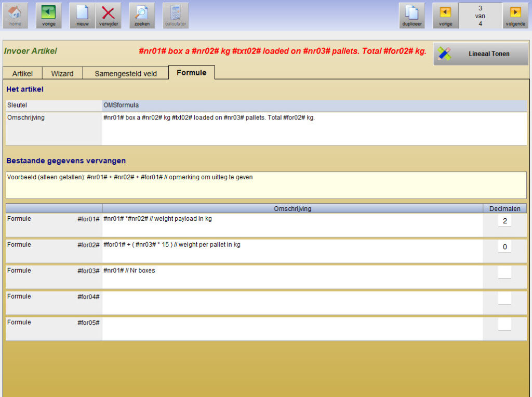Duplicate the record with dupliceer icon

point(411,15)
